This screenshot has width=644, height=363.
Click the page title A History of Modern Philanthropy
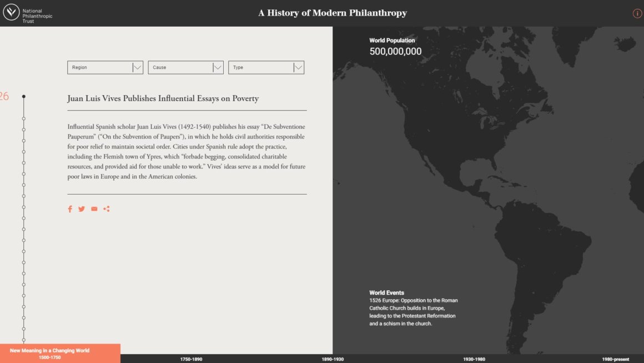click(x=332, y=13)
